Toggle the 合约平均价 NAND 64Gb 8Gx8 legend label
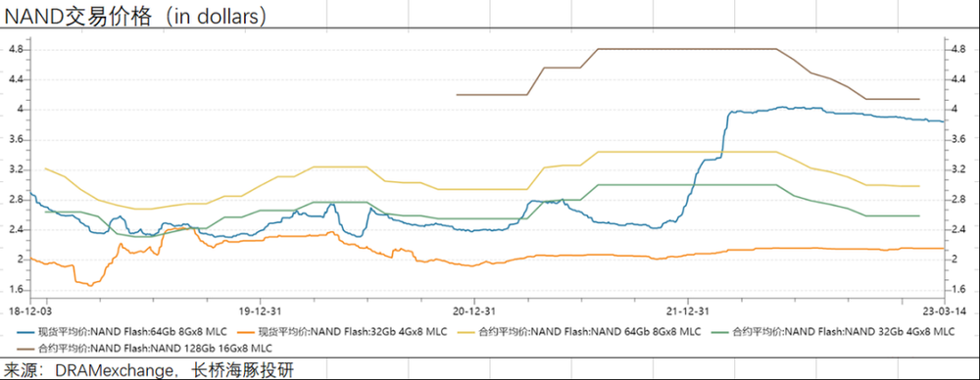The height and width of the screenshot is (380, 980). click(x=589, y=332)
